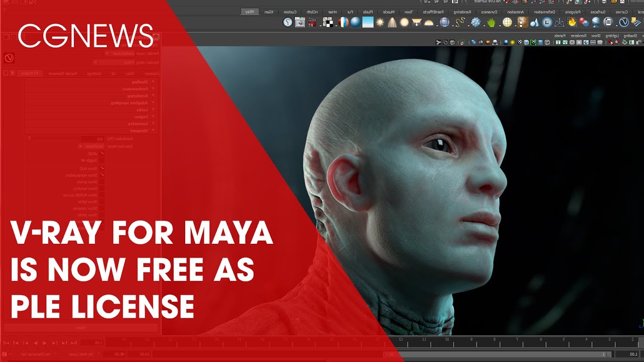The image size is (644, 362).
Task: Click the squiggly curve shelf icon
Action: click(x=460, y=22)
